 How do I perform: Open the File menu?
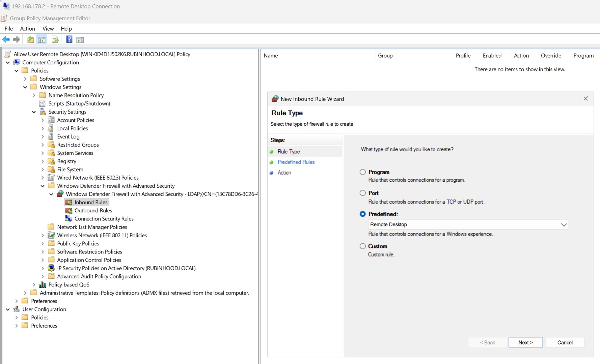9,29
